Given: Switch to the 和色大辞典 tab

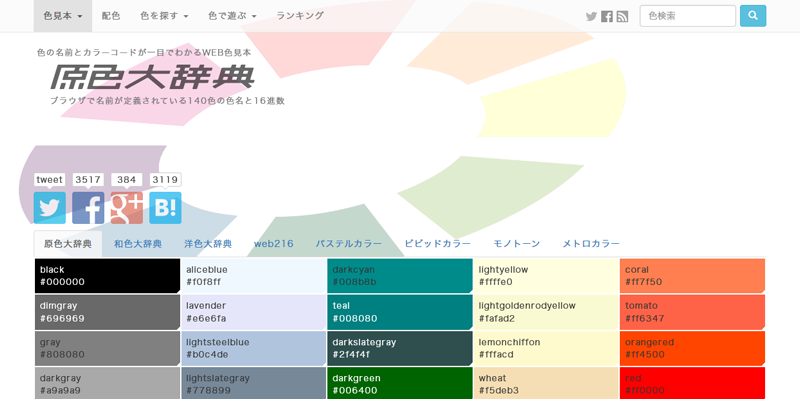Looking at the screenshot, I should [x=138, y=244].
